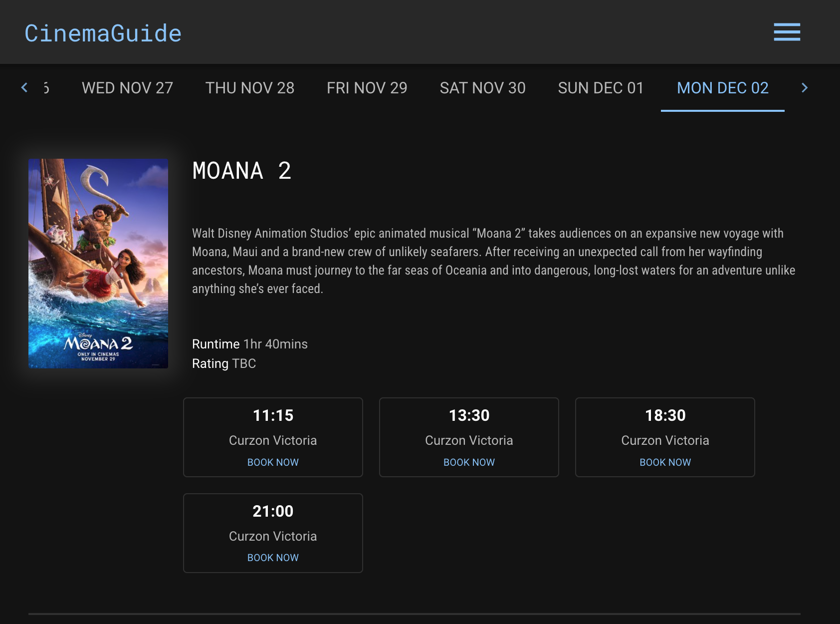
Task: Switch to the SAT NOV 30 tab
Action: coord(483,88)
